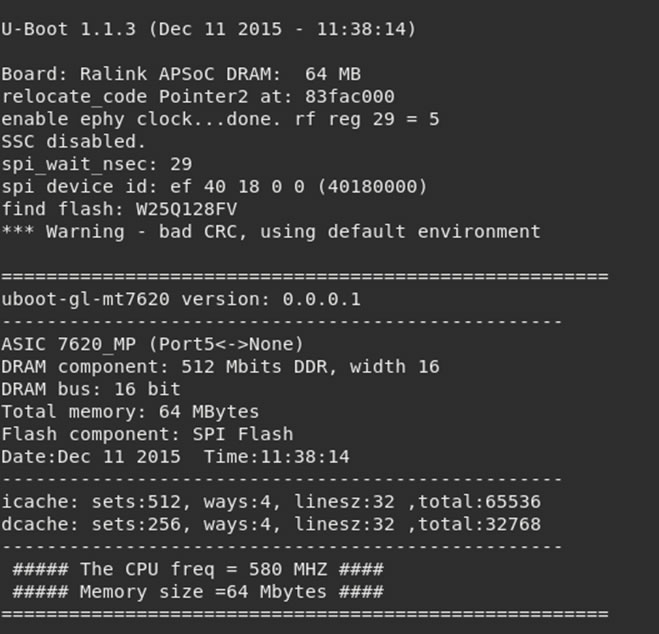This screenshot has height=634, width=659.
Task: Select the dcache sets:256 line
Action: tap(271, 524)
